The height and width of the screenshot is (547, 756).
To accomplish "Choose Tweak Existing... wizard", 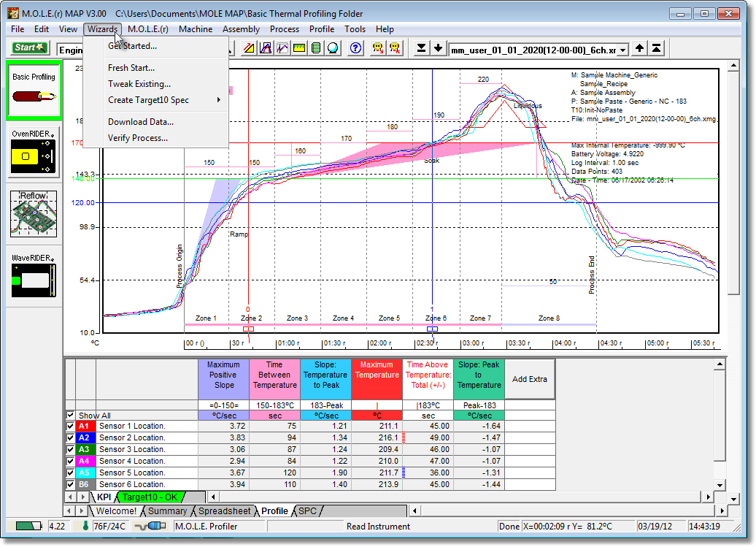I will click(155, 84).
